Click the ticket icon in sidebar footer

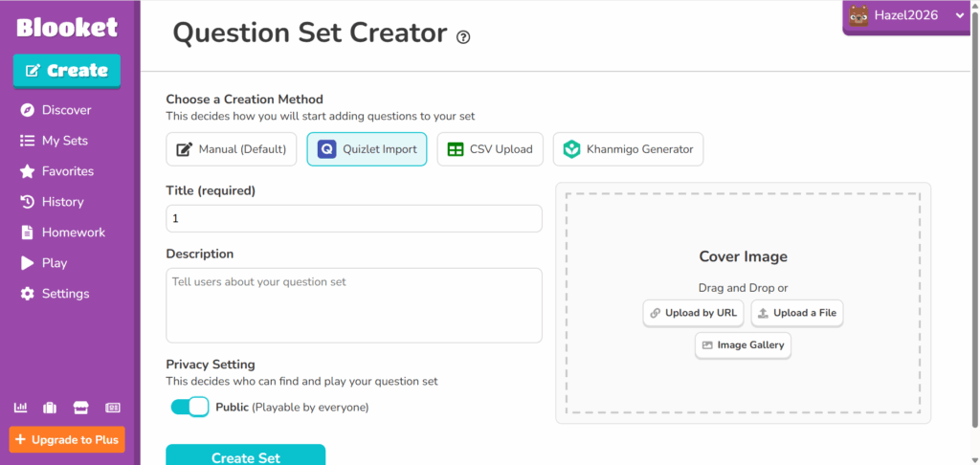[x=113, y=408]
